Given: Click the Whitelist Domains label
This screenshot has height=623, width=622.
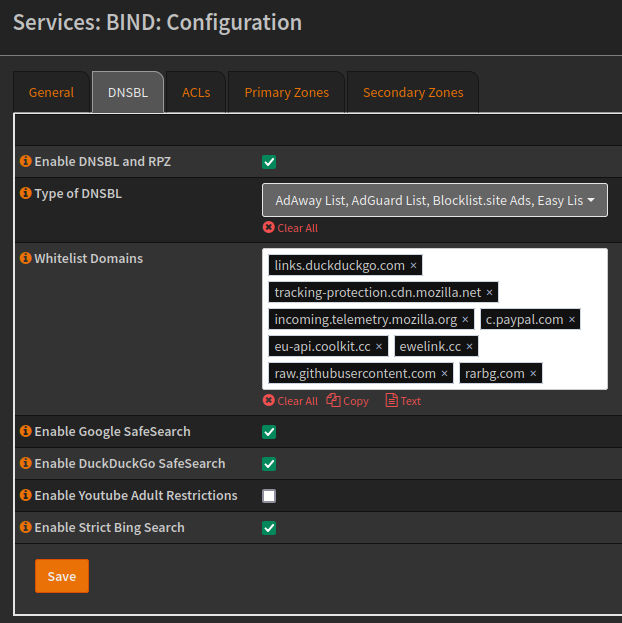Looking at the screenshot, I should click(89, 258).
